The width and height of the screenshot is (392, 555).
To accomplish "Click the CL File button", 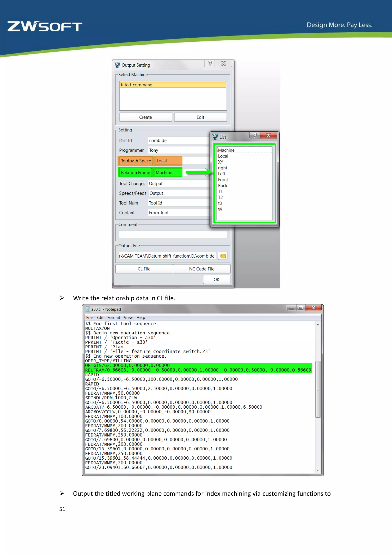I will [144, 269].
